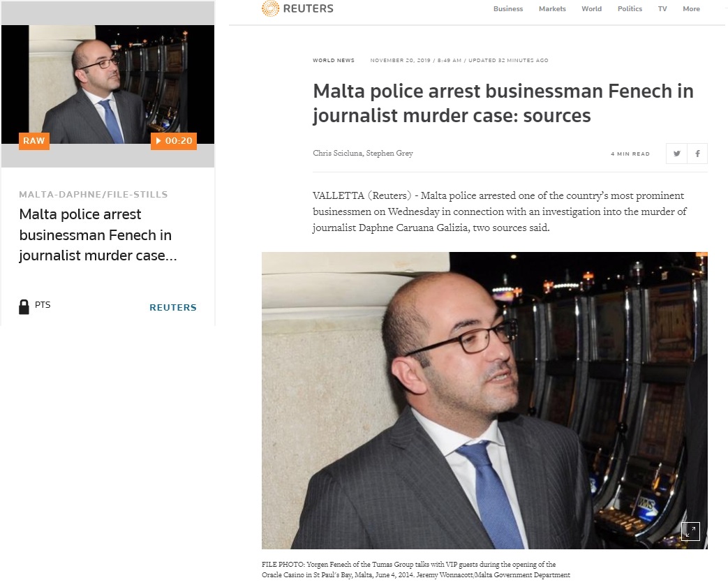Click the RAW video badge
This screenshot has height=587, width=728.
tap(34, 141)
